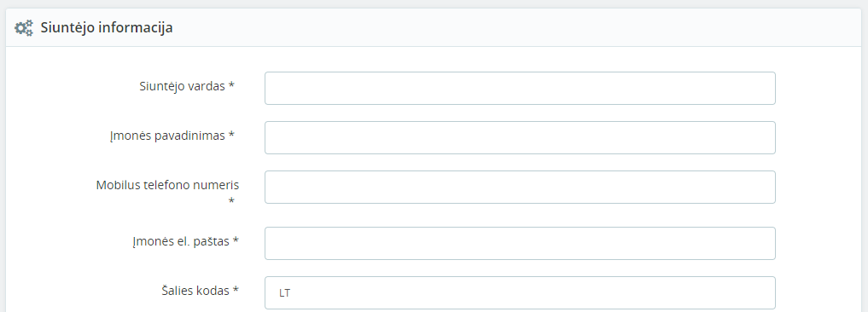Screen dimensions: 868x312
Task: Focus the Siuntėjo vardas input field
Action: tap(520, 88)
